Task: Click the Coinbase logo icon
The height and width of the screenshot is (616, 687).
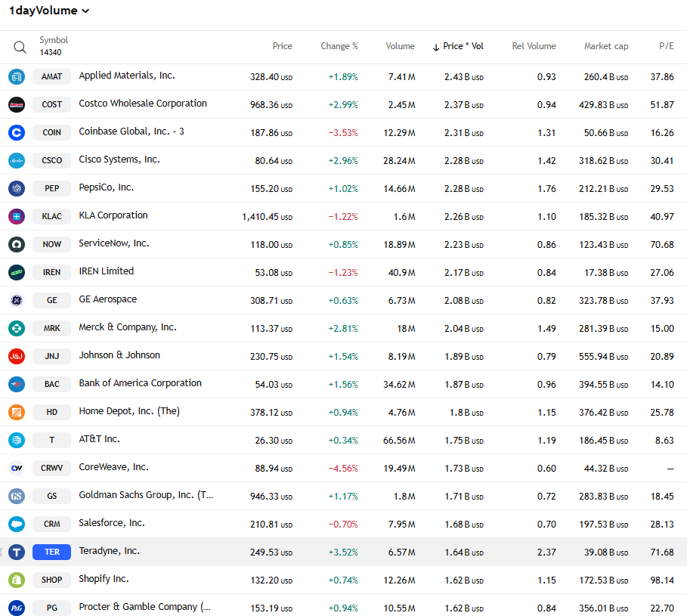Action: pyautogui.click(x=17, y=132)
